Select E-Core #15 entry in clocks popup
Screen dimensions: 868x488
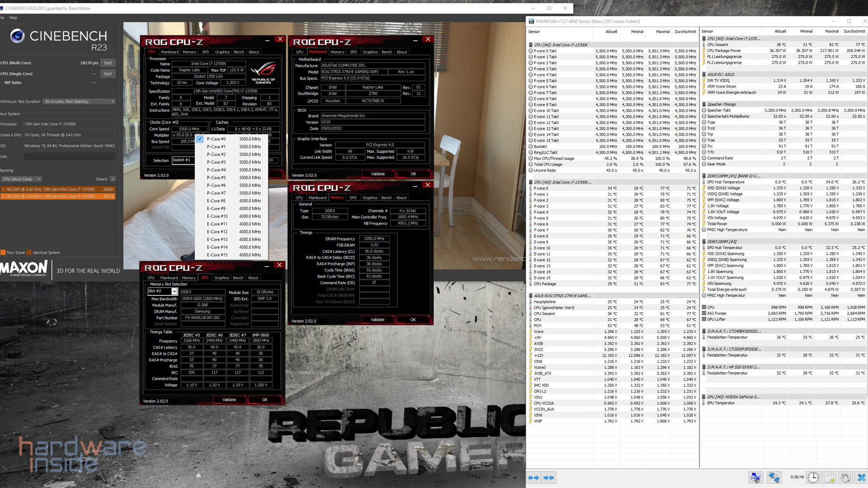[231, 255]
